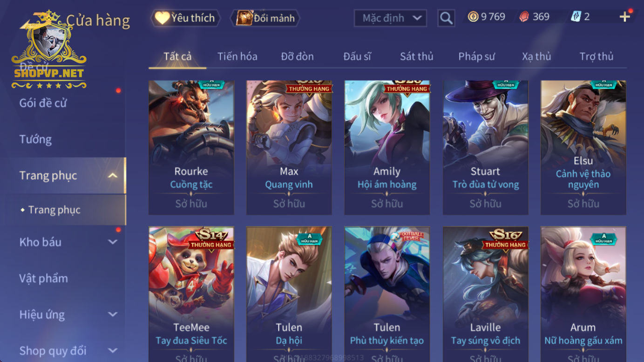
Task: Select the Stuart Trò đùa tử vong card
Action: (485, 147)
